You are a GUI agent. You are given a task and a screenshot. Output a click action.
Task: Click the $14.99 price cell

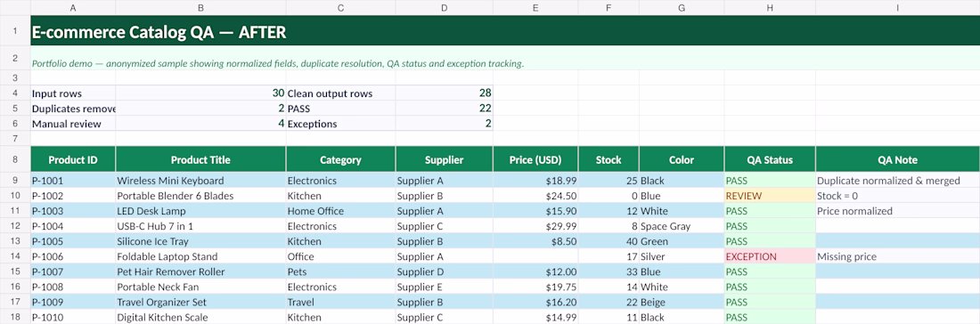(535, 317)
